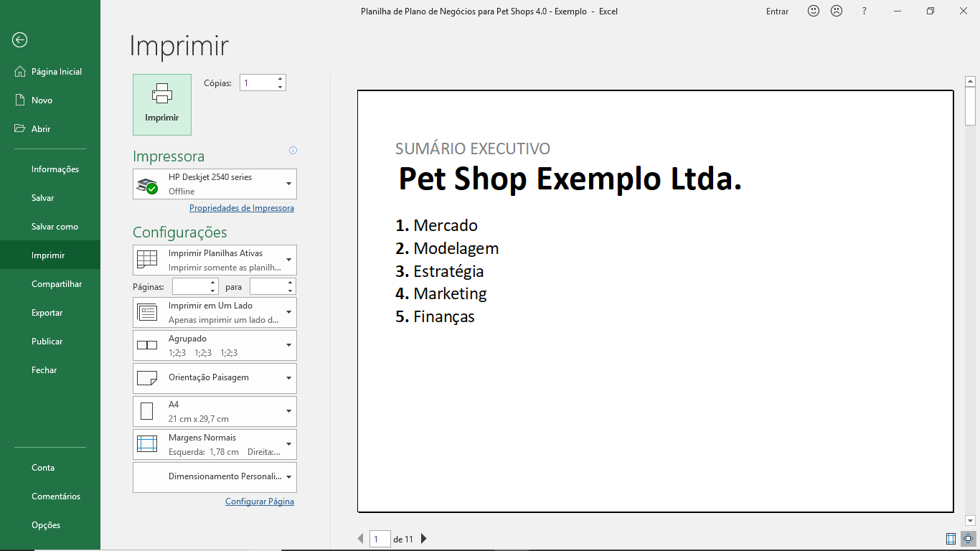Expand Orientação Paisagem dropdown

click(215, 378)
